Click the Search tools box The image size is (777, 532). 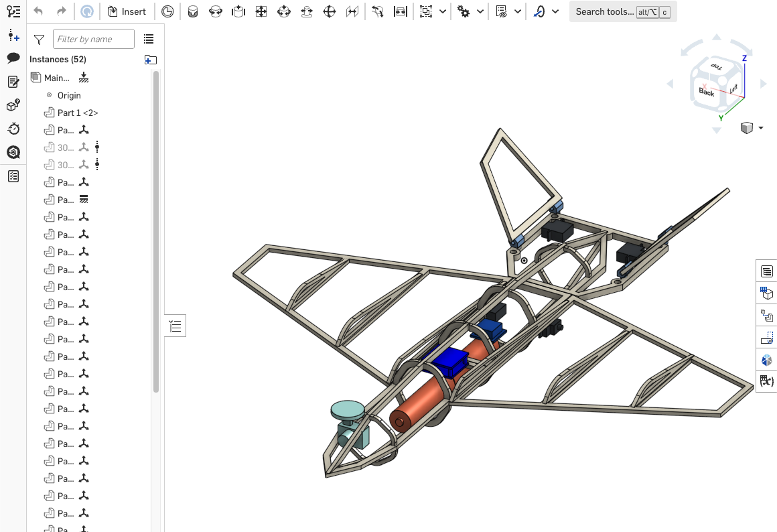pyautogui.click(x=623, y=11)
